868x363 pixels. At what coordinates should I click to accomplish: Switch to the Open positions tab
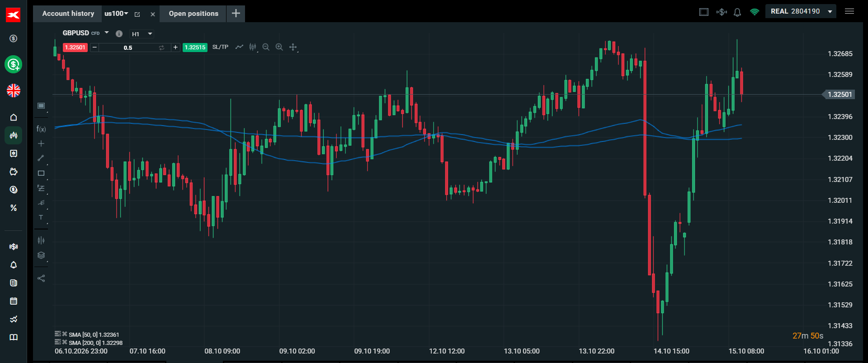coord(193,14)
